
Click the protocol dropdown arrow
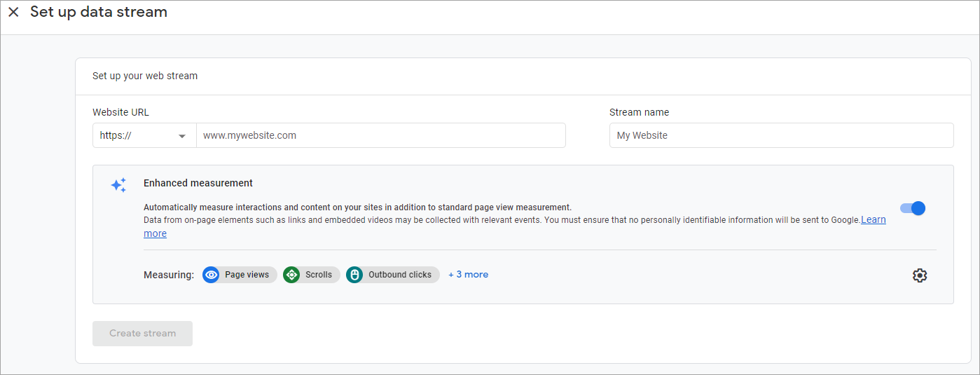click(x=182, y=136)
